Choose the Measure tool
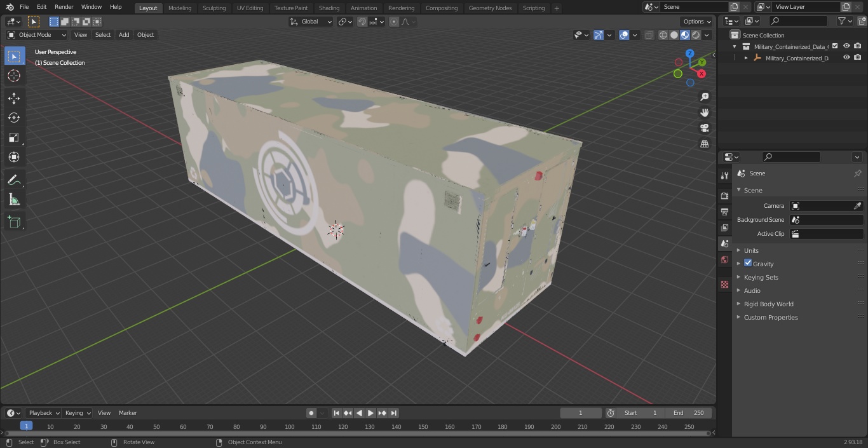This screenshot has width=868, height=448. click(x=14, y=200)
